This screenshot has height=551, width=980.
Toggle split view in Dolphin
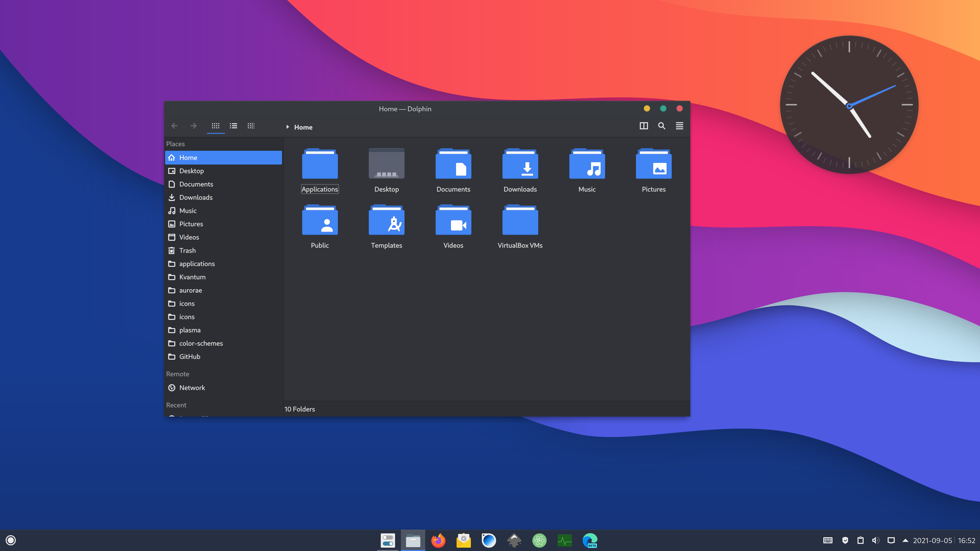(644, 126)
